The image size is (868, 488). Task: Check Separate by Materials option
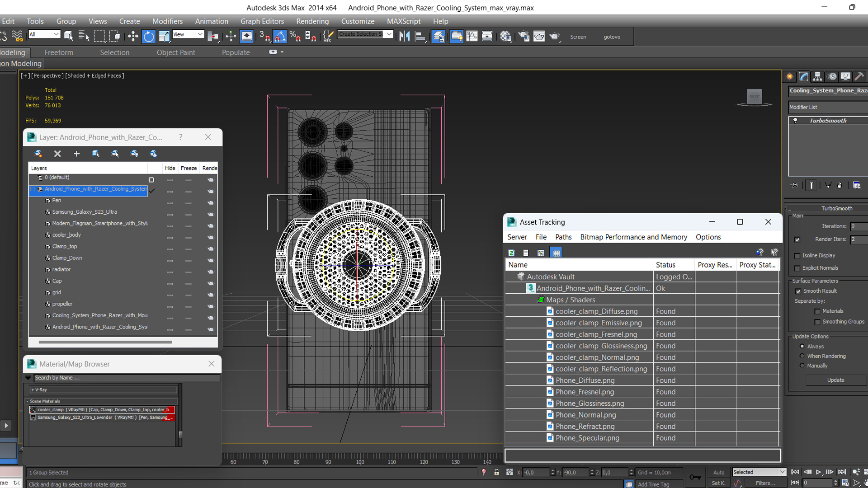pos(817,311)
